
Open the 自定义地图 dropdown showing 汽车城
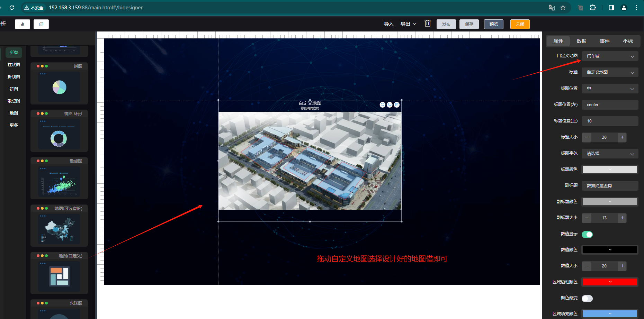[610, 56]
